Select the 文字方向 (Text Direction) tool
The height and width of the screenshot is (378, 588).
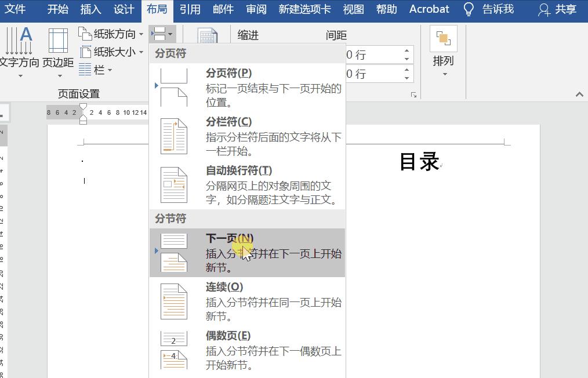click(19, 51)
